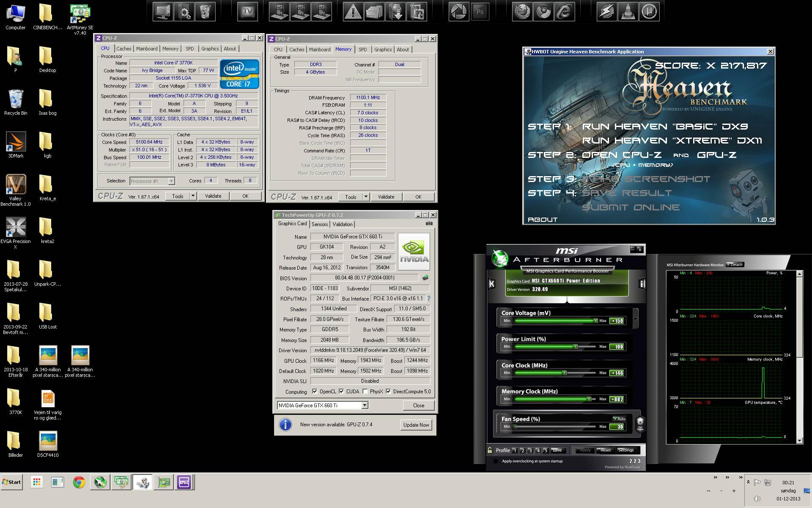Click fan User Define gear icon
812x508 pixels.
click(x=640, y=423)
